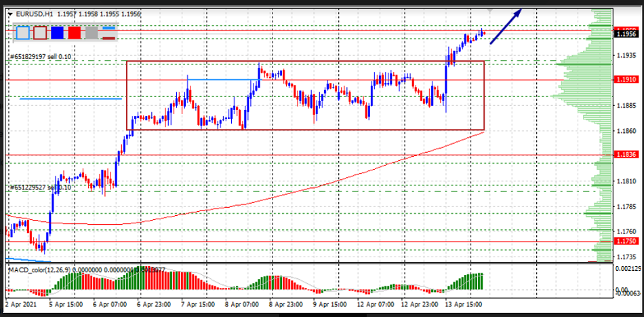Screen dimensions: 644x317
Task: Select sell order label #651229527
Action: [41, 187]
